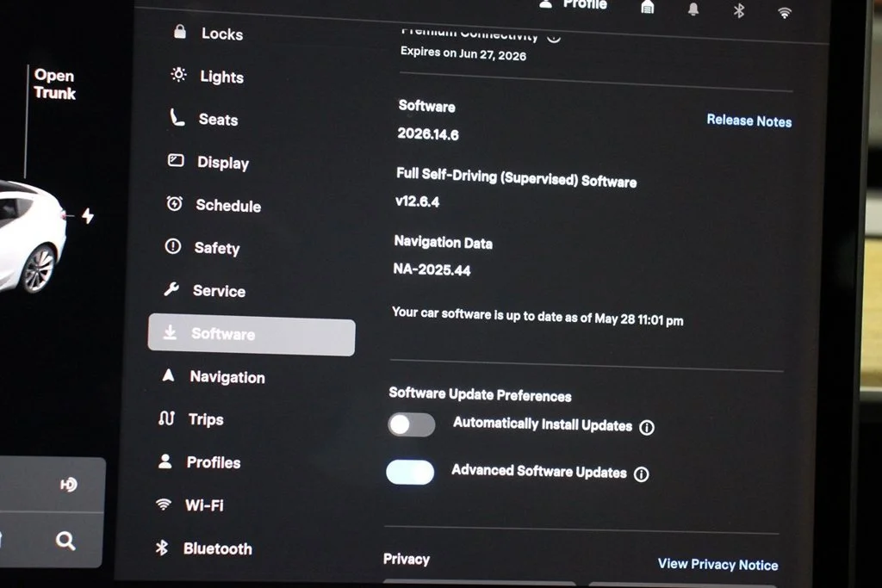This screenshot has width=882, height=588.
Task: Toggle Advanced Software Updates switch
Action: pos(410,472)
